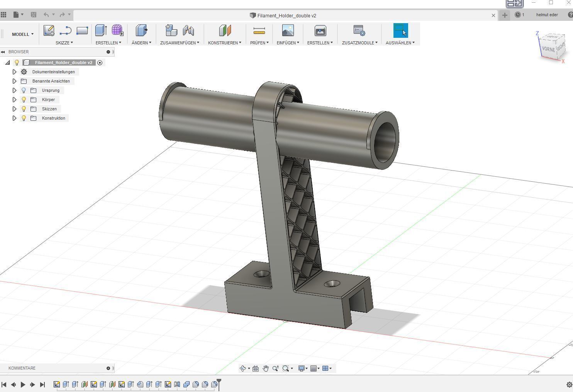Viewport: 573px width, 392px height.
Task: Click the Orbit tool in navigation bar
Action: (243, 368)
